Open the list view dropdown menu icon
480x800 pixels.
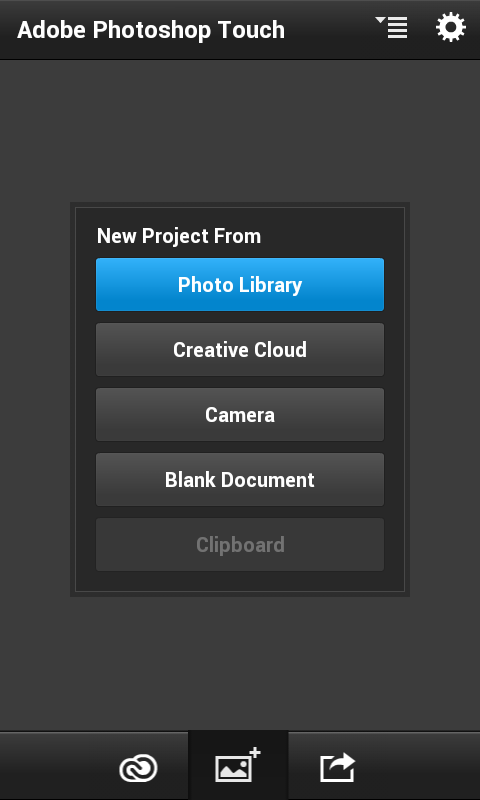392,28
